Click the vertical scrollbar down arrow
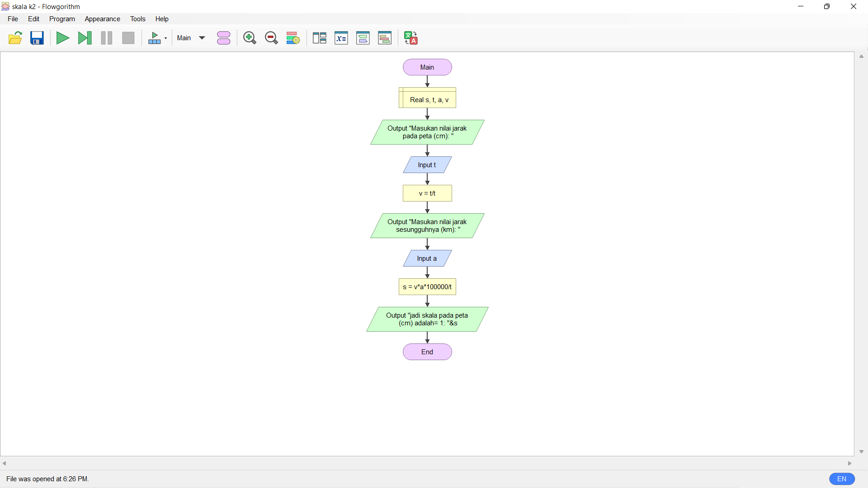The width and height of the screenshot is (868, 488). click(x=862, y=451)
